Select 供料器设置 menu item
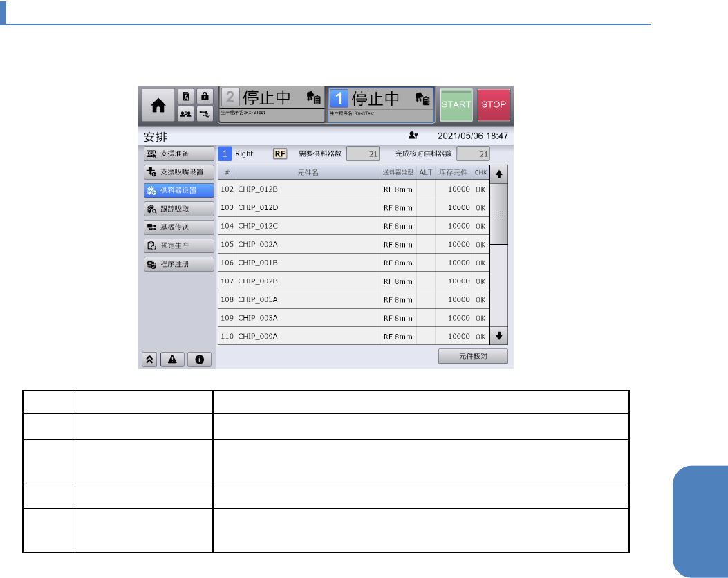728x578 pixels. click(x=179, y=190)
